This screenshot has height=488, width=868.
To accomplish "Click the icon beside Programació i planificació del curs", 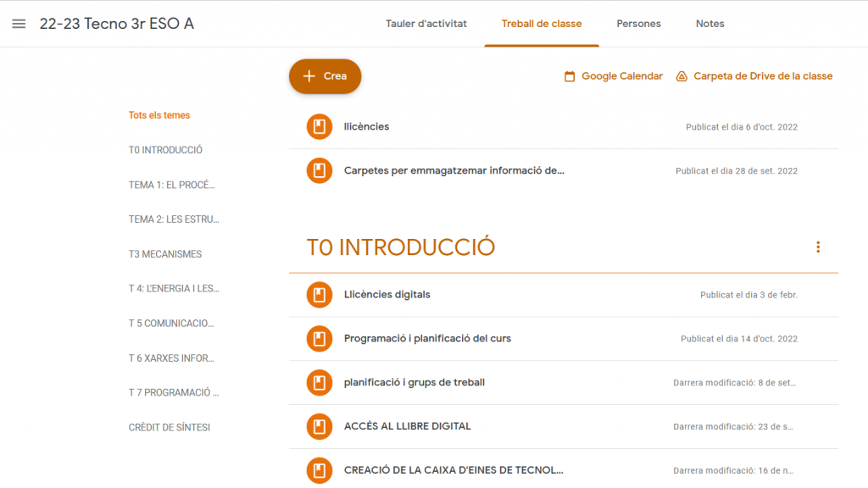I will coord(319,339).
